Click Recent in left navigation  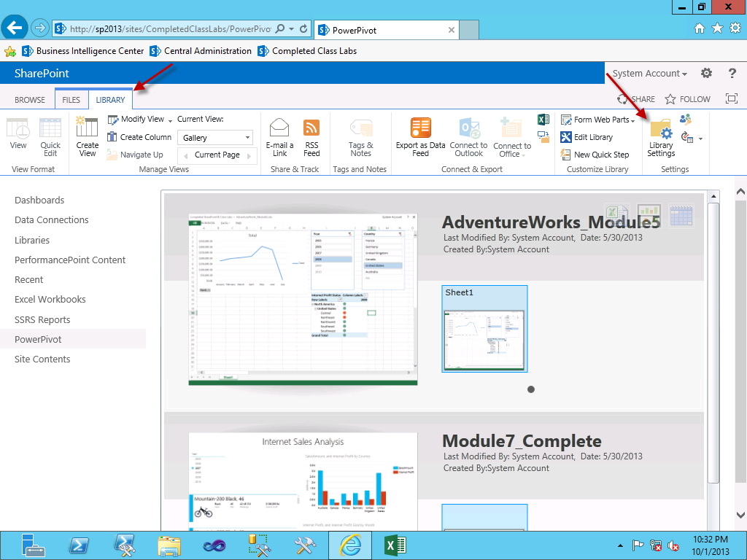tap(28, 279)
